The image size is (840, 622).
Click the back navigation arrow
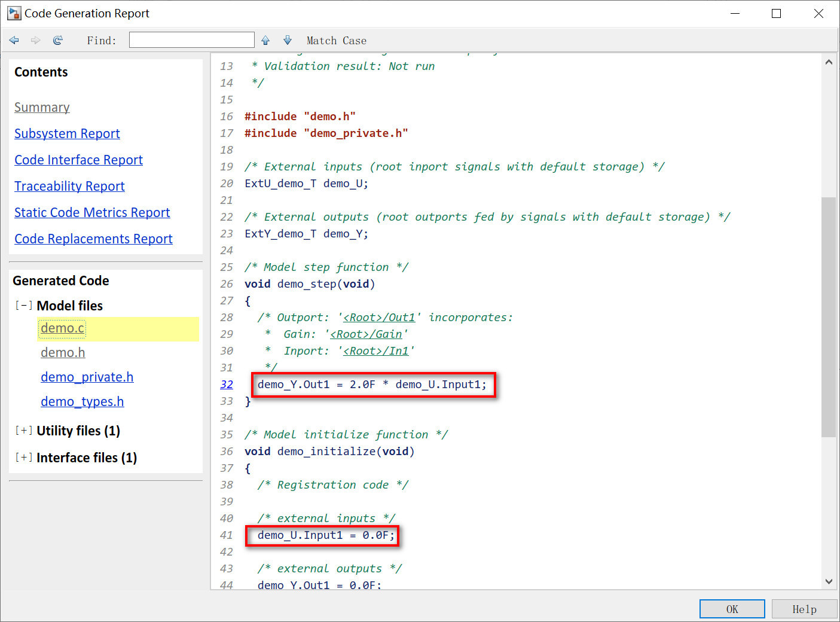(x=14, y=40)
